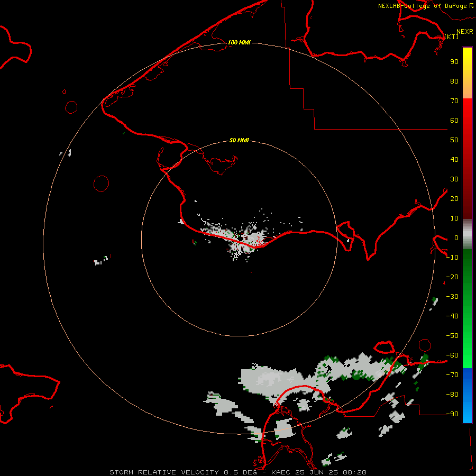Viewport: 476px width, 476px height.
Task: Click the NEXR label above the scale
Action: click(465, 32)
